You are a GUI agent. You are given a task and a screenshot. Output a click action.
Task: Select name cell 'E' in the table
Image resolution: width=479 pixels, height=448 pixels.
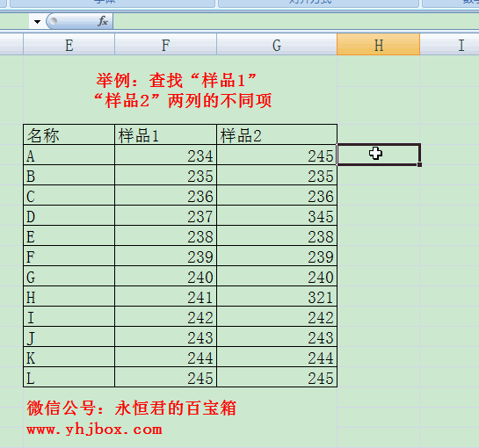tap(69, 235)
